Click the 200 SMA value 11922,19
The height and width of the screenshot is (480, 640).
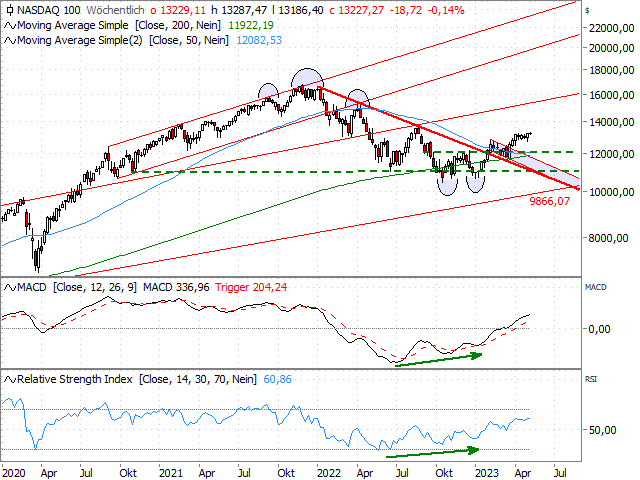[251, 25]
